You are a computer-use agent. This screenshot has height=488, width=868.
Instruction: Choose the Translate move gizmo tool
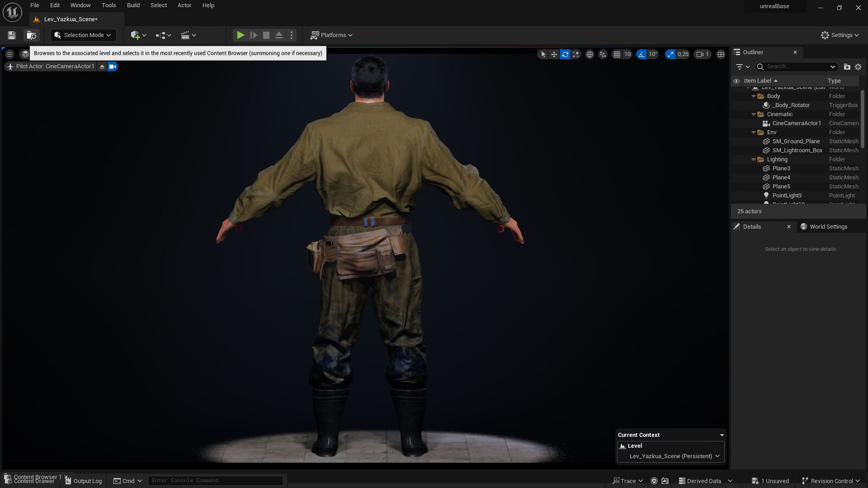pos(554,54)
